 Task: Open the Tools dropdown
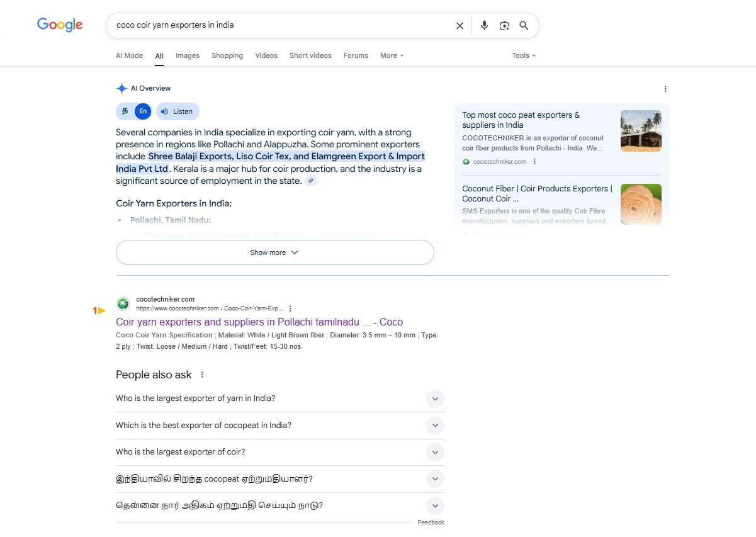(x=524, y=55)
